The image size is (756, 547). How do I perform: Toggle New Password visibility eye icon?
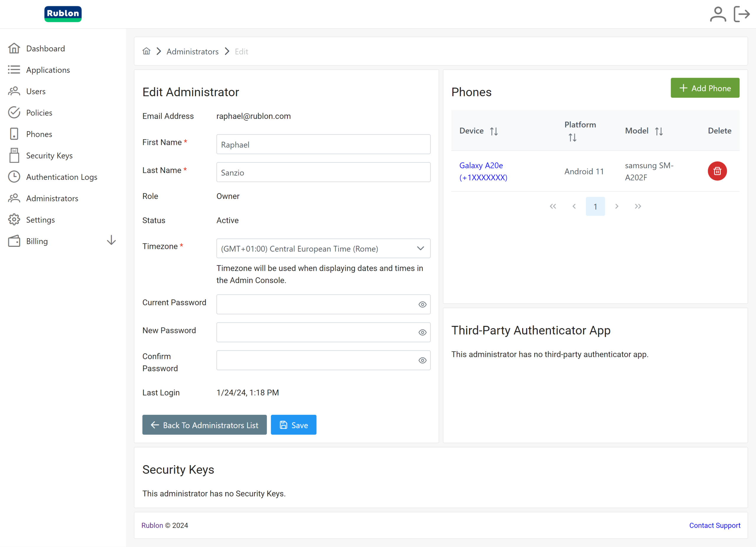tap(422, 332)
